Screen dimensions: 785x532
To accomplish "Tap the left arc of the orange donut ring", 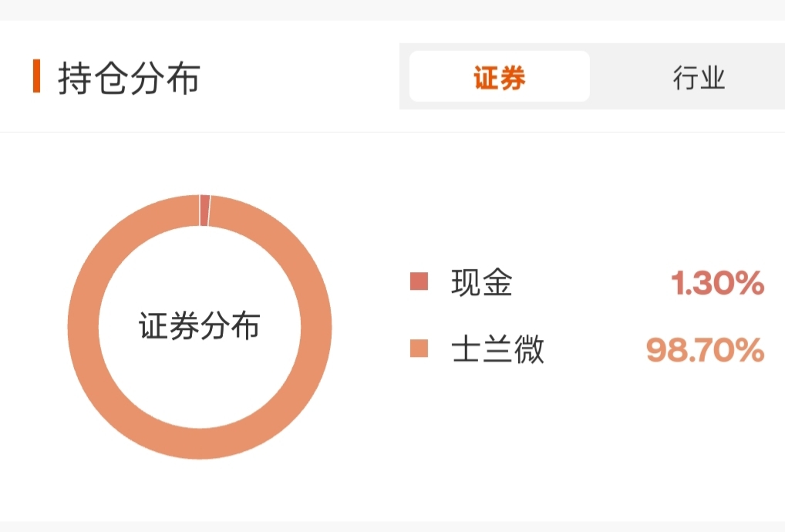I will pyautogui.click(x=84, y=327).
